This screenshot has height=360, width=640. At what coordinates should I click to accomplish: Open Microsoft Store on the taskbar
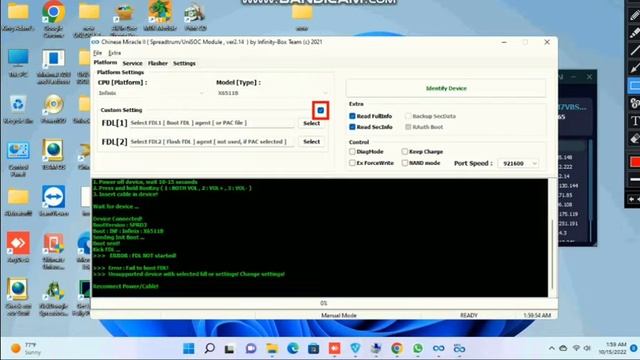pyautogui.click(x=313, y=349)
